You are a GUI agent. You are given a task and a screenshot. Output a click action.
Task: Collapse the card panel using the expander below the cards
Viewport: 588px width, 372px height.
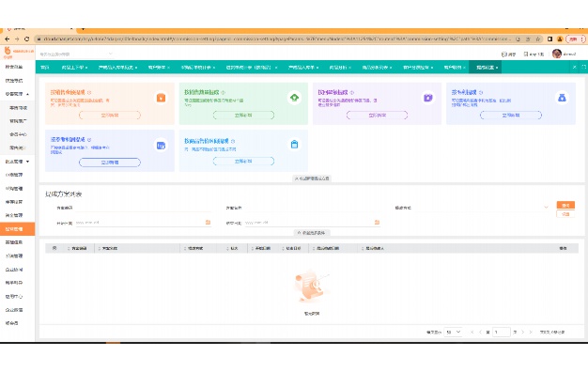click(x=312, y=178)
